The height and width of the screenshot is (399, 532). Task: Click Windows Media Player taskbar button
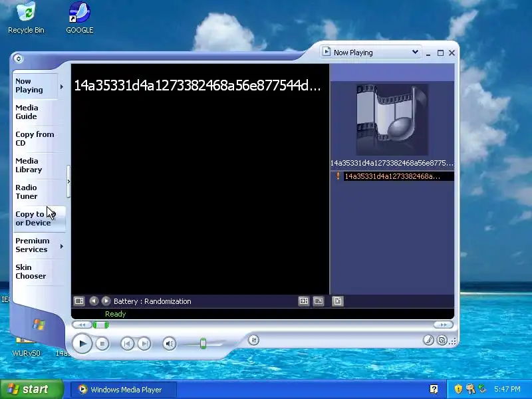click(x=124, y=389)
